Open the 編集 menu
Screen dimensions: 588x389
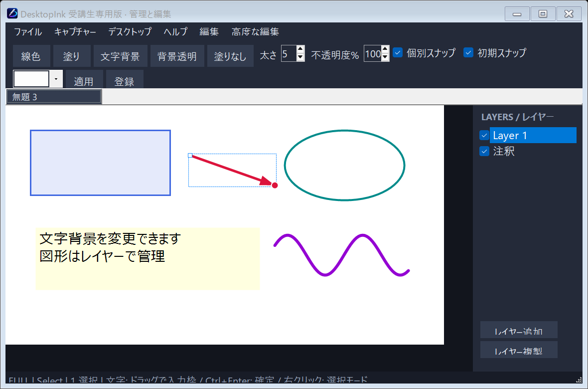(209, 32)
